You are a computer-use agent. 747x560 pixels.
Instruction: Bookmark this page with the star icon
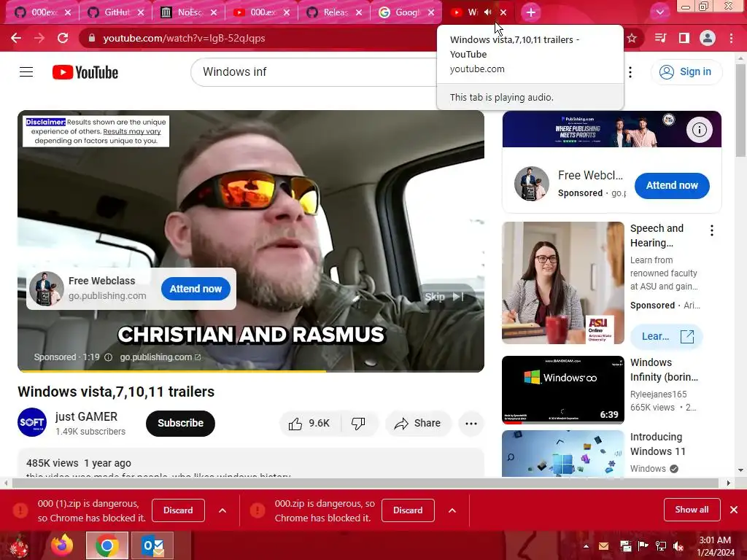tap(632, 38)
